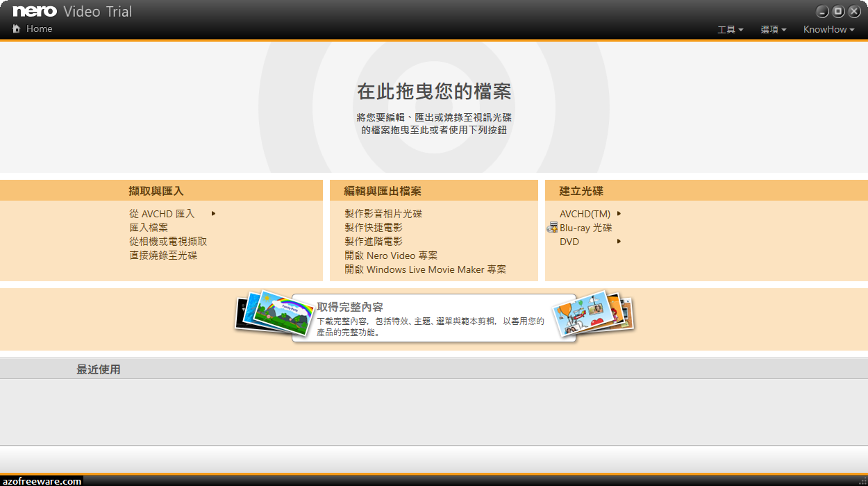
Task: Open 開啟 Windows Live Movie Maker 專案
Action: click(x=426, y=269)
